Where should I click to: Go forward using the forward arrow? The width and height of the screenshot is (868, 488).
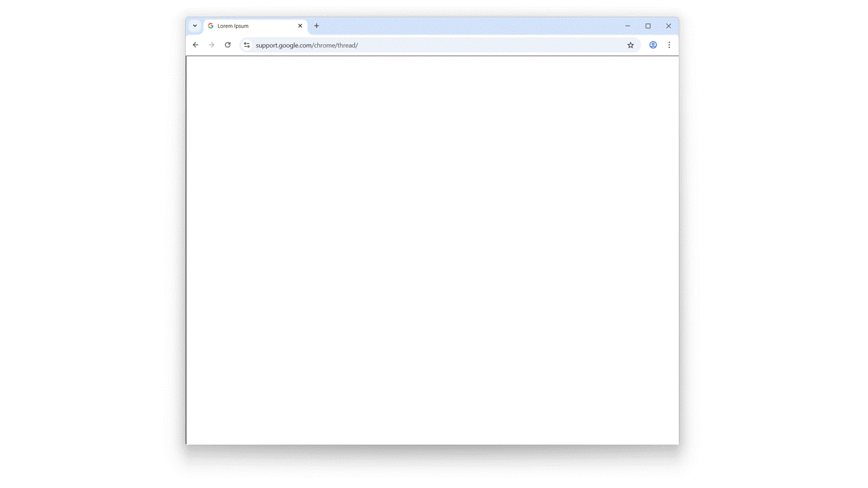click(211, 45)
